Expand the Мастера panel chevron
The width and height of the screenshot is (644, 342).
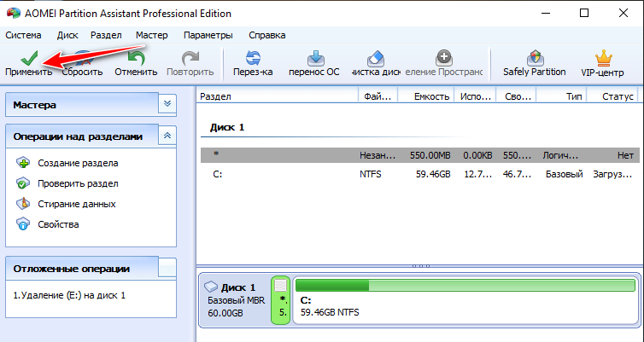point(167,104)
